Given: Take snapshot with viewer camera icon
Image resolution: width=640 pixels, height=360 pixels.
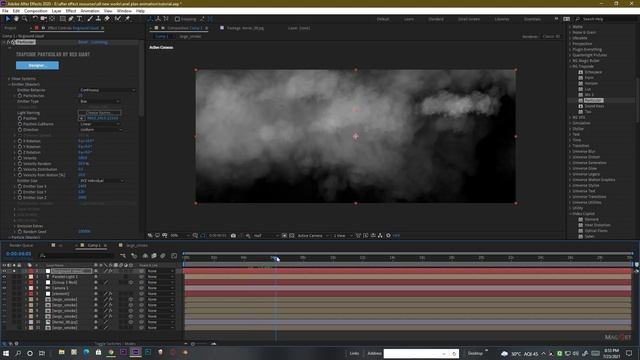Looking at the screenshot, I should click(233, 236).
